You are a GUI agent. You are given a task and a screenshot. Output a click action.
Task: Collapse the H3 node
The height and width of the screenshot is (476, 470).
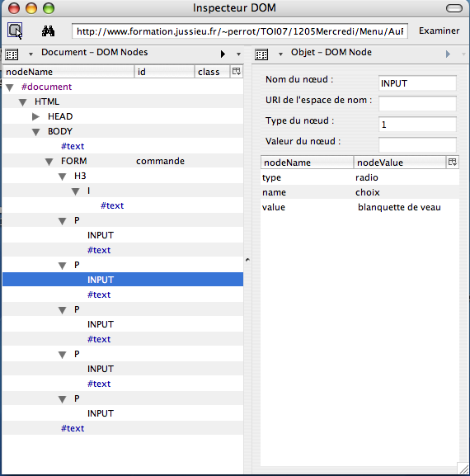63,177
